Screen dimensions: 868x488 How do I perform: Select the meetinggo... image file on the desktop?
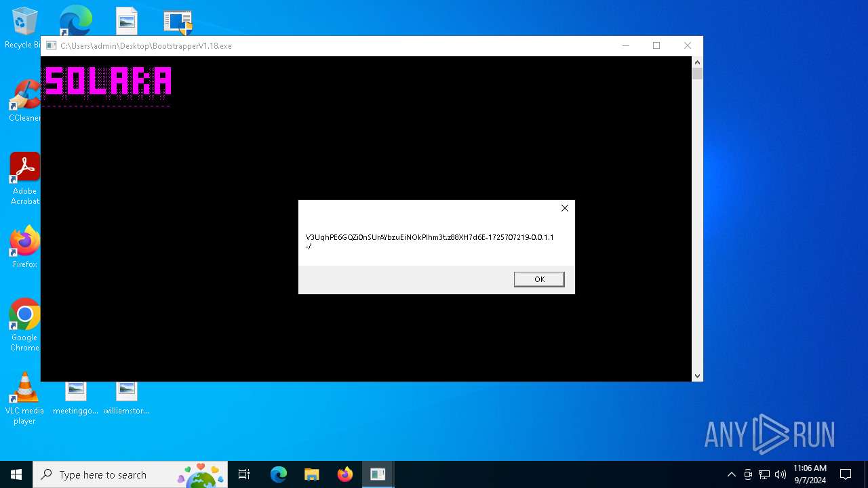[x=75, y=399]
